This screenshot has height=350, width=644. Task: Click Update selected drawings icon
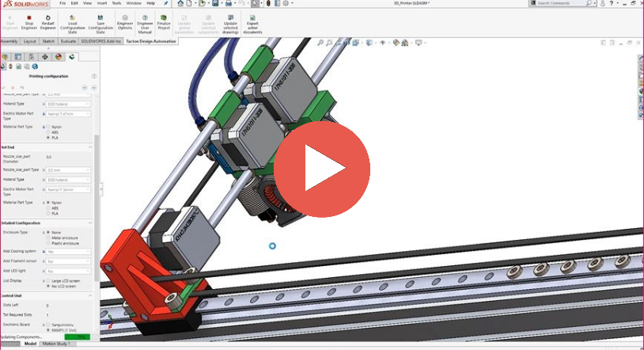[x=230, y=17]
